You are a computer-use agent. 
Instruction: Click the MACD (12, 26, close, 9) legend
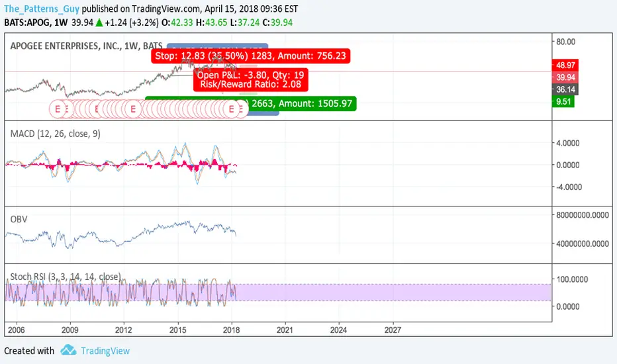click(55, 134)
